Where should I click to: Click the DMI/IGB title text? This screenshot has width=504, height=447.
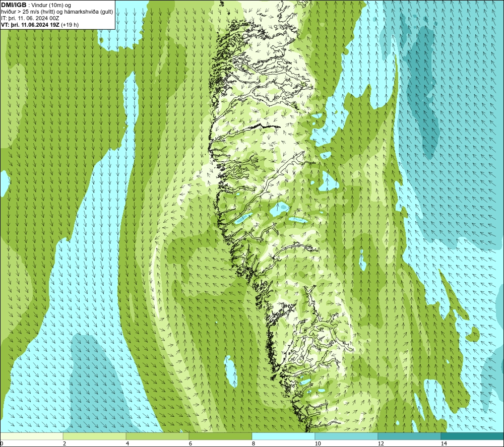coord(14,5)
